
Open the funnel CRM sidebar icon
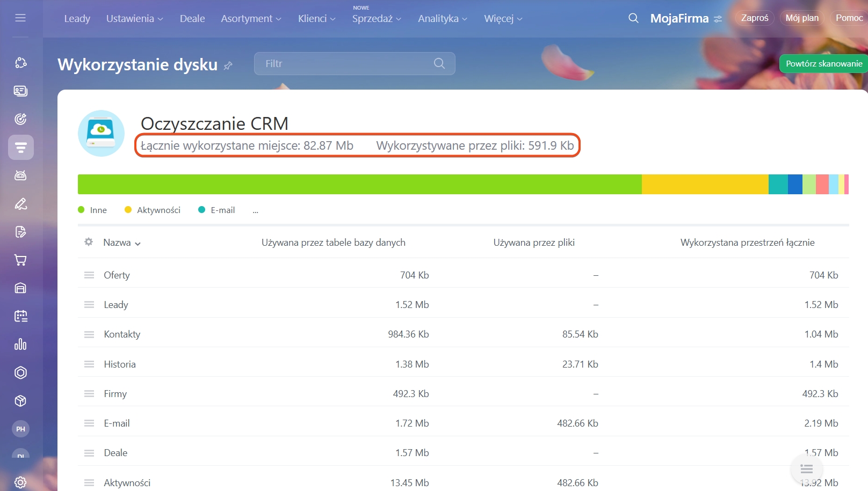[x=21, y=148]
